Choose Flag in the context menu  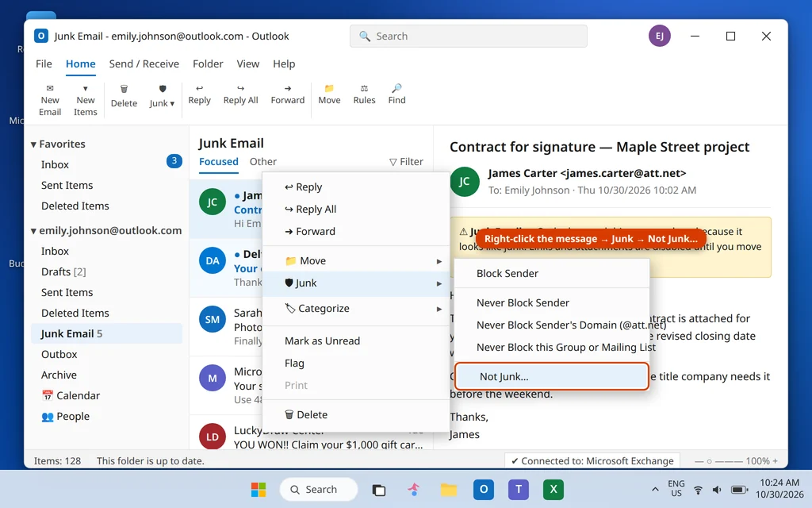pos(356,363)
